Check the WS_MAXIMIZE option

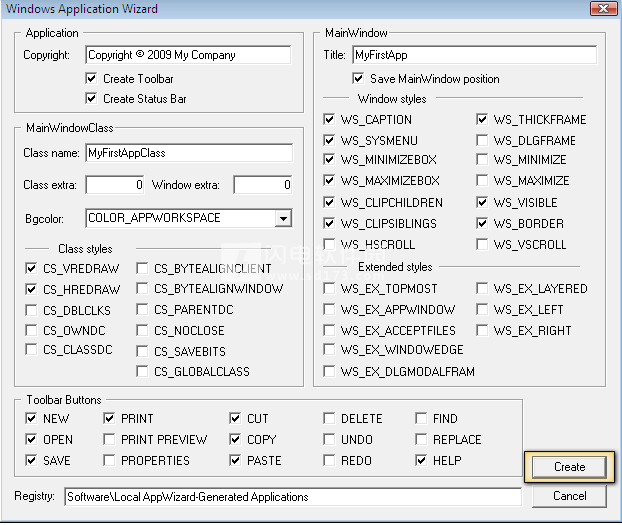[482, 181]
